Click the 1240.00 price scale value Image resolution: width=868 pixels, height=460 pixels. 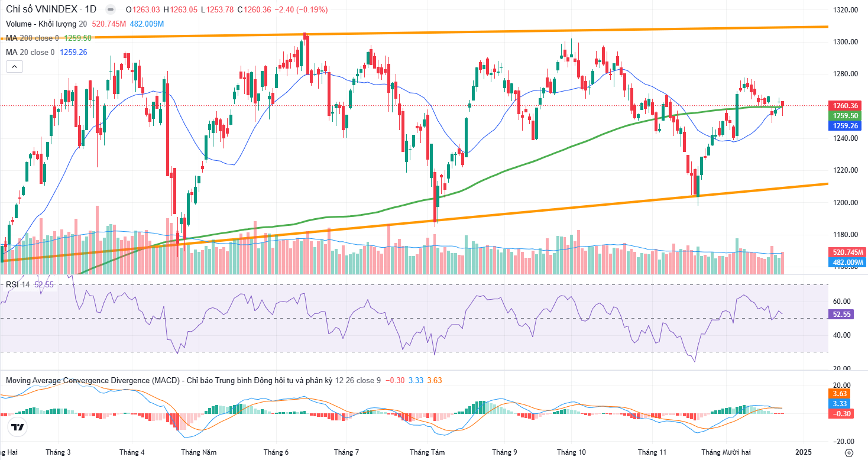(846, 138)
